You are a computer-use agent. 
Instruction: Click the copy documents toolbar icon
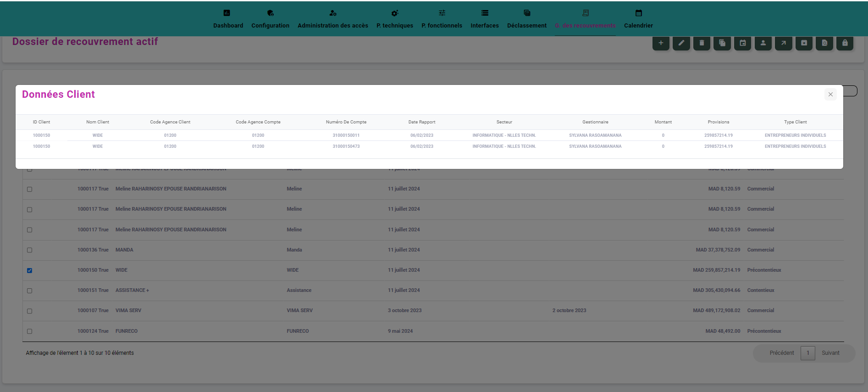[x=722, y=43]
